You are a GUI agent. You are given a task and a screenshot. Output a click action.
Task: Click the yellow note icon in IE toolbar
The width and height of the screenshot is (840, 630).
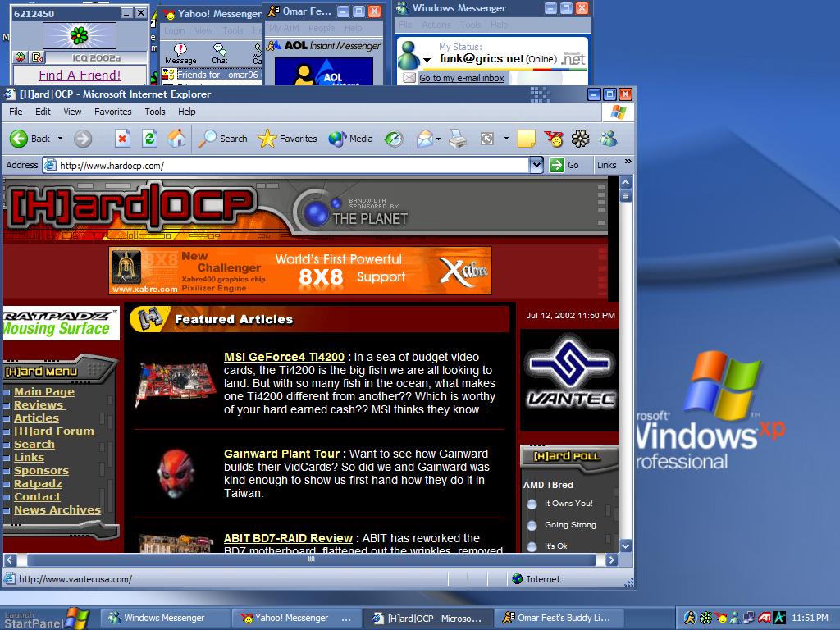tap(526, 139)
